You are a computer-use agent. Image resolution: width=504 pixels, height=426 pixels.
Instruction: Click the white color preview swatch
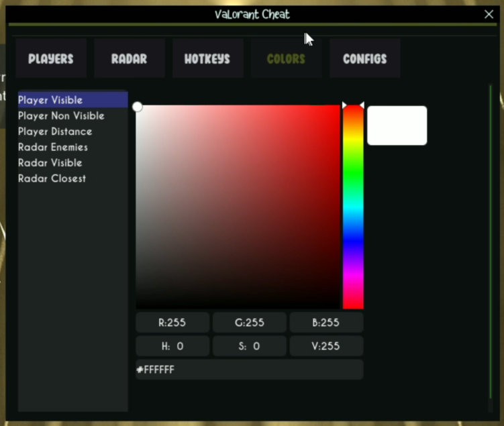pyautogui.click(x=397, y=125)
